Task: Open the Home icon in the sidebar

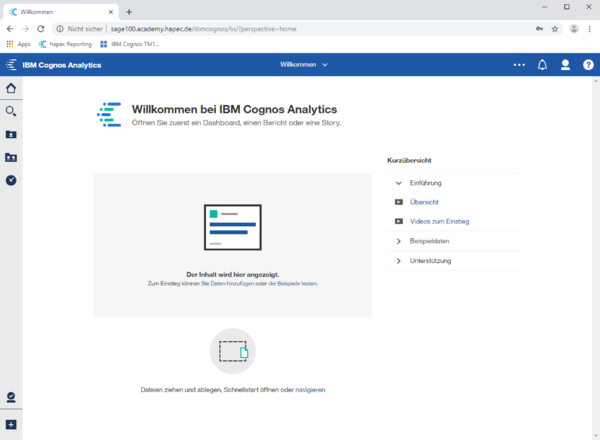Action: 11,88
